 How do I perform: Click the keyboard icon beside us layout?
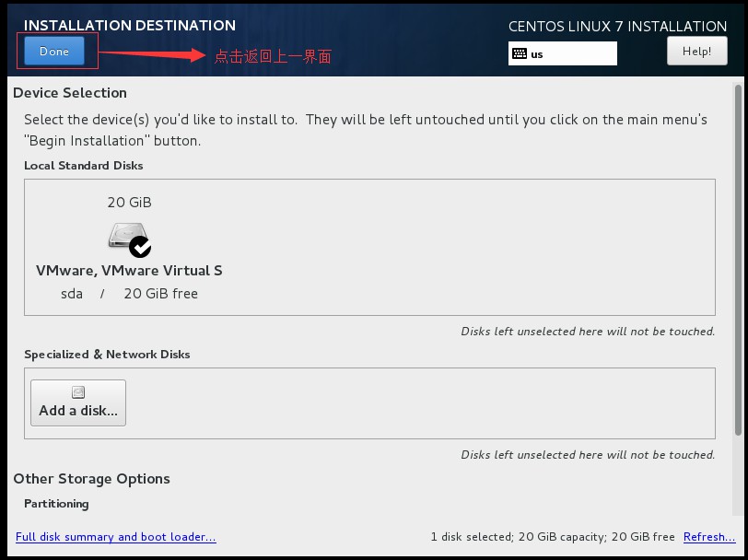coord(520,53)
